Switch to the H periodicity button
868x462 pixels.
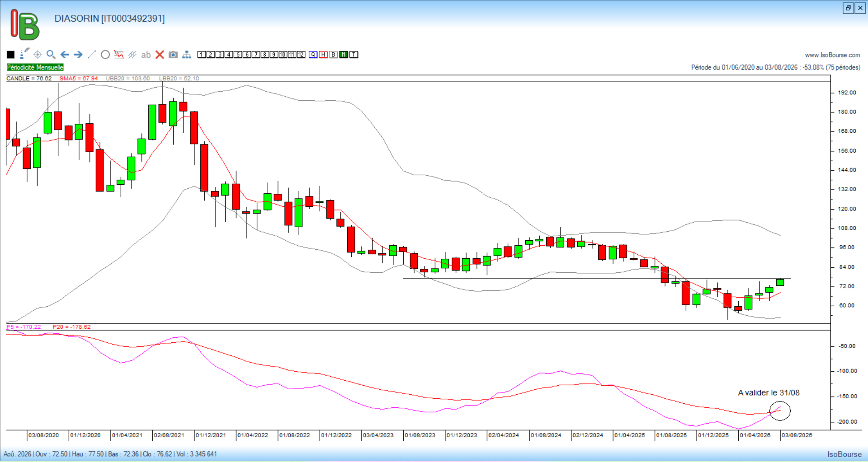tap(323, 55)
